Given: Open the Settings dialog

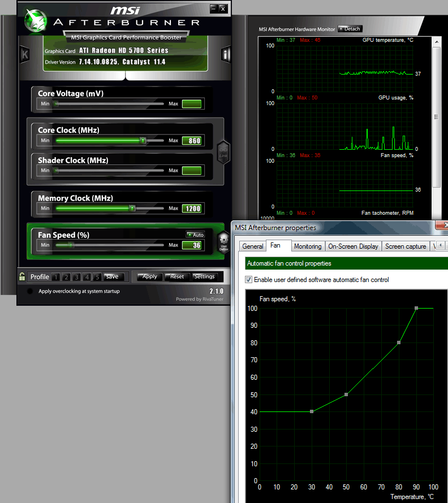Looking at the screenshot, I should pos(204,276).
